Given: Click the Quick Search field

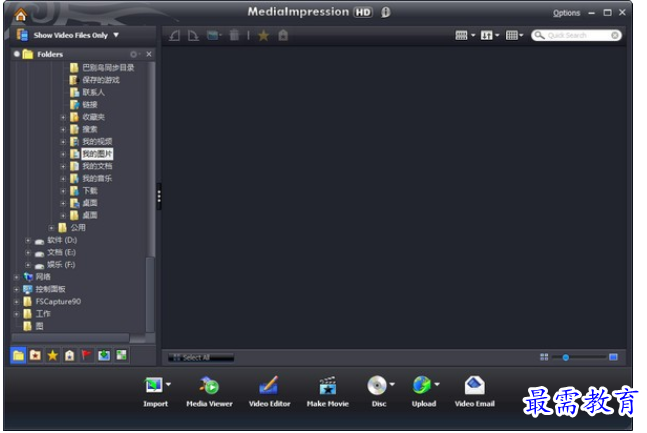Looking at the screenshot, I should pos(576,35).
